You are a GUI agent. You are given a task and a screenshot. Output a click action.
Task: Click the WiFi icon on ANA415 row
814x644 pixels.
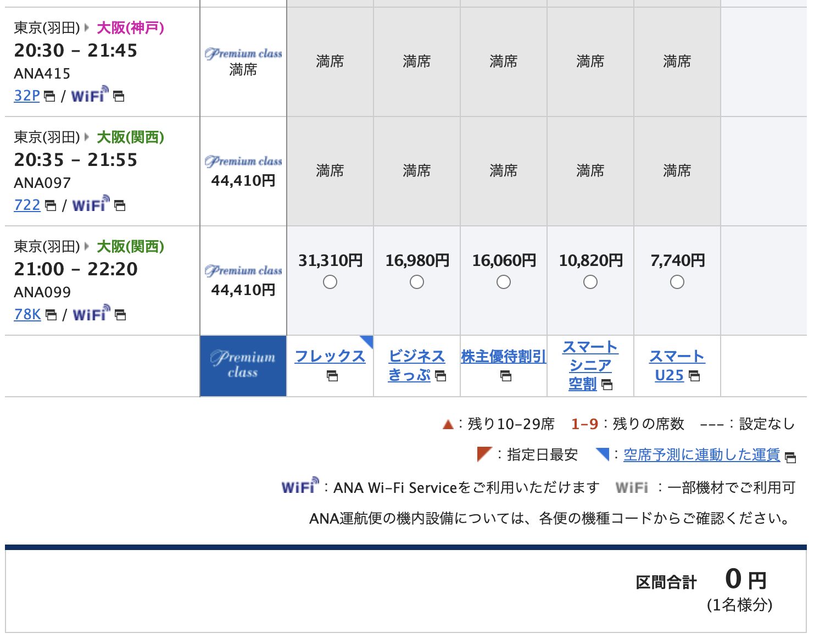click(88, 96)
